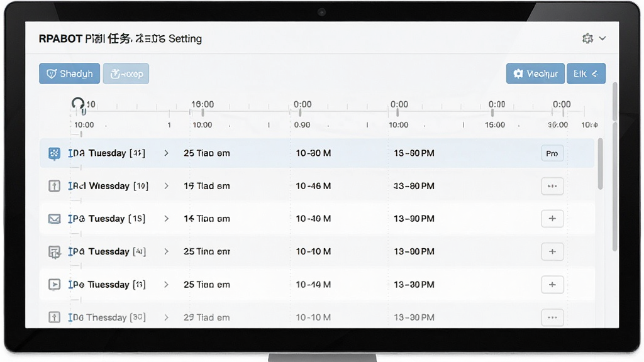This screenshot has width=644, height=362.
Task: Click the '10-46 M' time cell
Action: (313, 186)
